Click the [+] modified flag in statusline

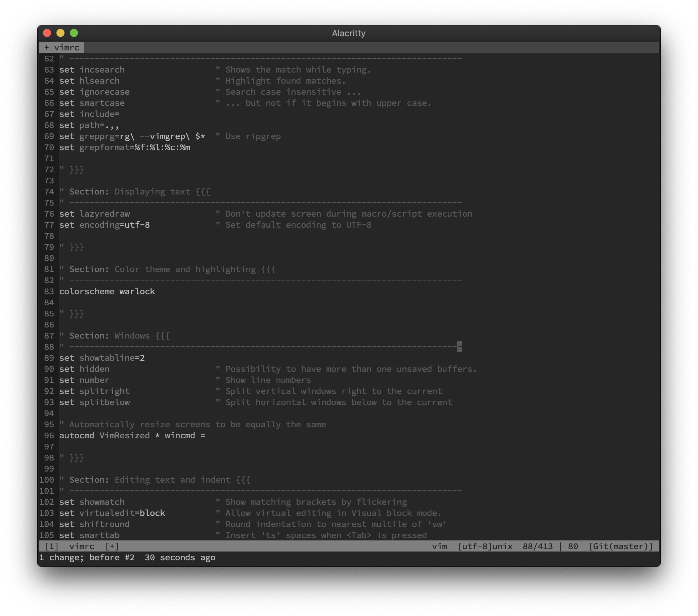click(x=112, y=546)
